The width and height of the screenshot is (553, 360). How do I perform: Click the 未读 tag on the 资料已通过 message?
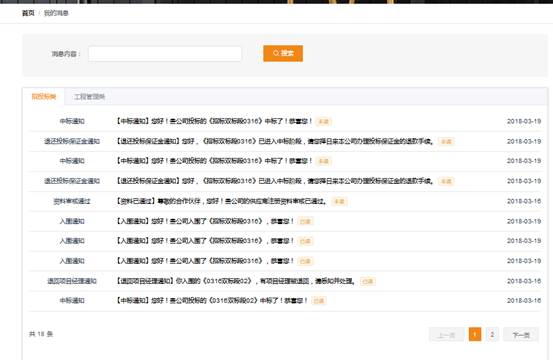click(339, 201)
